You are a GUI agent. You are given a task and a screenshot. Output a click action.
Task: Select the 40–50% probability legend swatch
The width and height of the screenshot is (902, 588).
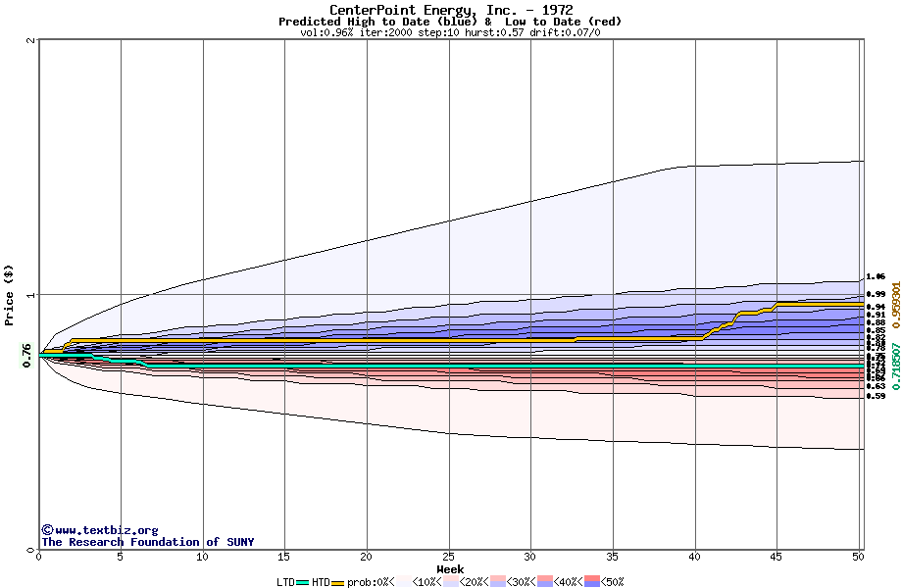(x=592, y=582)
